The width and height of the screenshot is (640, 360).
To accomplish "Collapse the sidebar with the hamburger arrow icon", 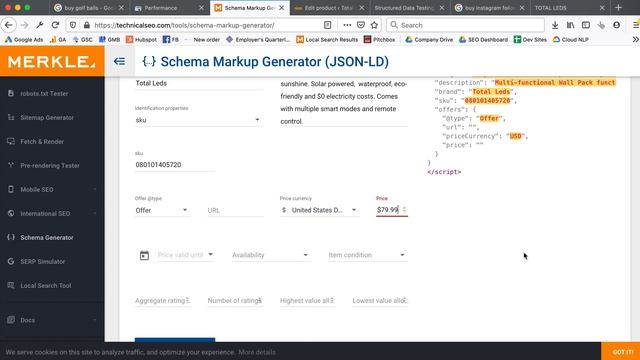I will 119,61.
